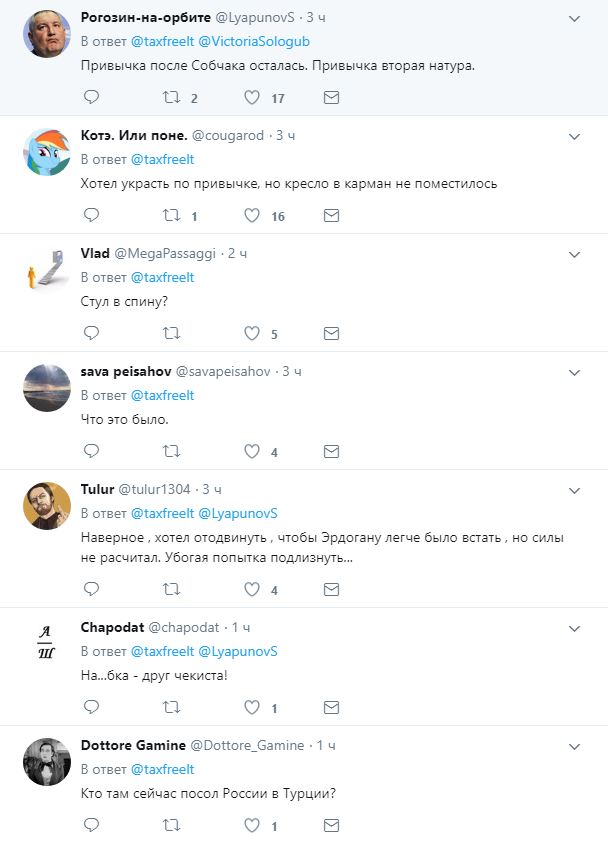Image resolution: width=608 pixels, height=841 pixels.
Task: Click the retweet icon showing 2 retweets
Action: [170, 97]
